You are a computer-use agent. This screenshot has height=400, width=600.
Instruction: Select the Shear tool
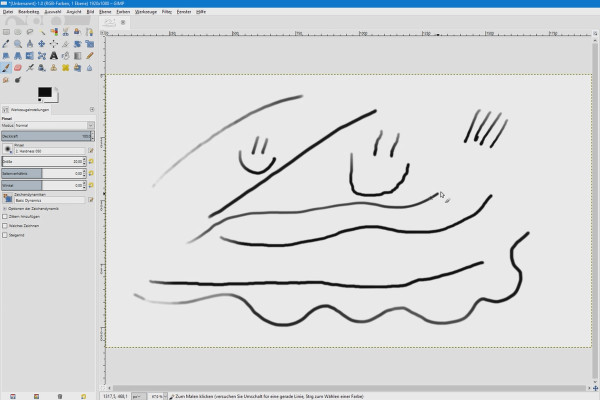pyautogui.click(x=6, y=56)
